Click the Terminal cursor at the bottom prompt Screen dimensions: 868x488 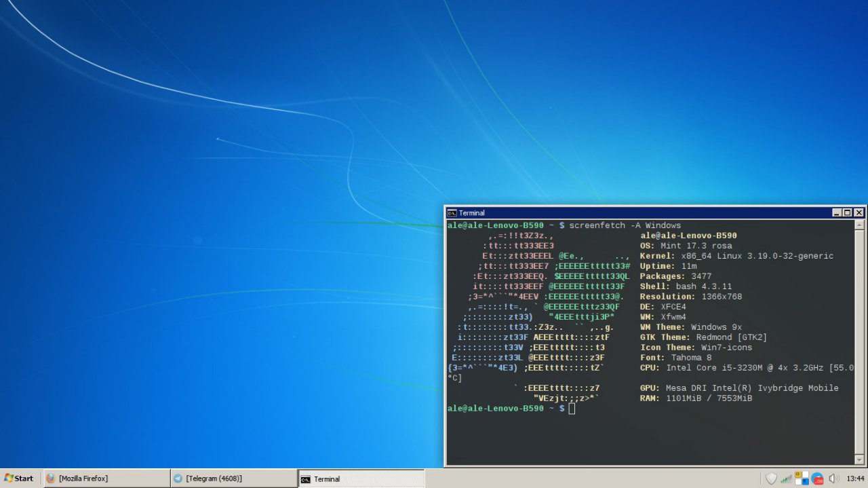click(x=572, y=409)
